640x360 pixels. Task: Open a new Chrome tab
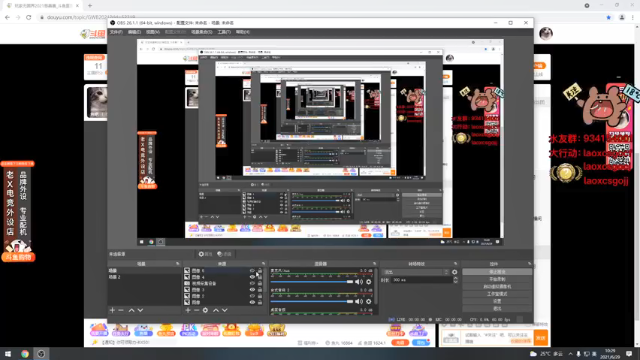(x=90, y=6)
